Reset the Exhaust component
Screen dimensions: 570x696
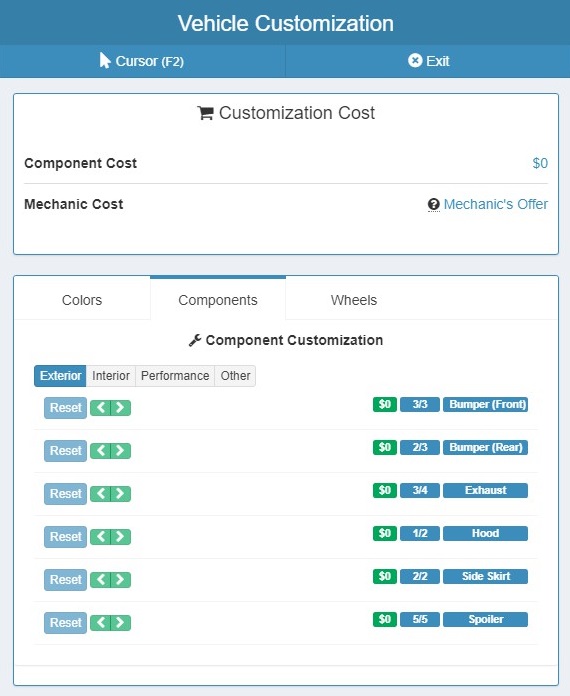tap(65, 494)
